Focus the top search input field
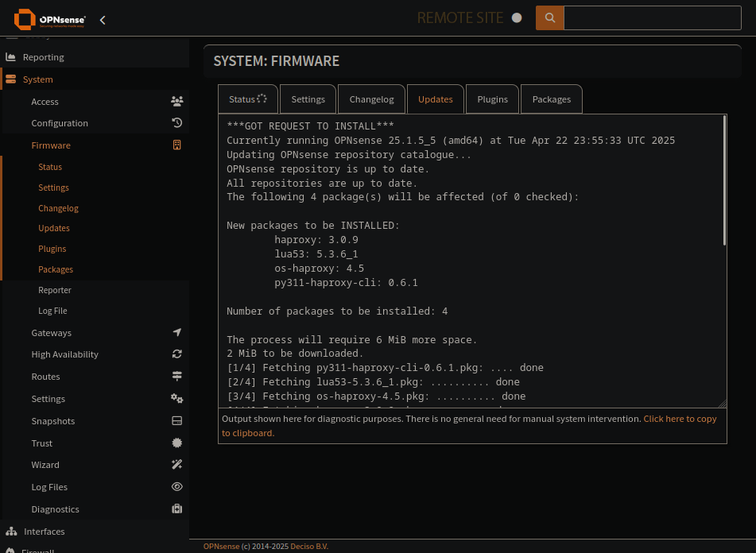The image size is (756, 553). pyautogui.click(x=653, y=17)
